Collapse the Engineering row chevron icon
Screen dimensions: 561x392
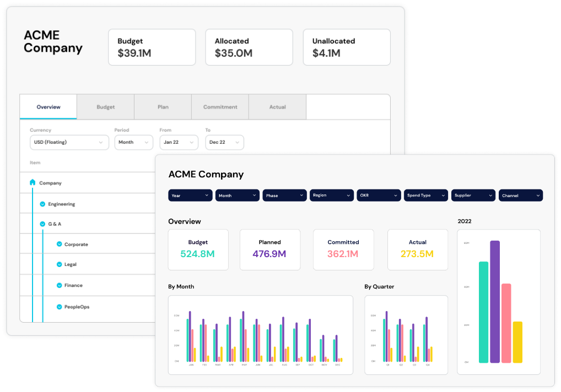pos(42,204)
